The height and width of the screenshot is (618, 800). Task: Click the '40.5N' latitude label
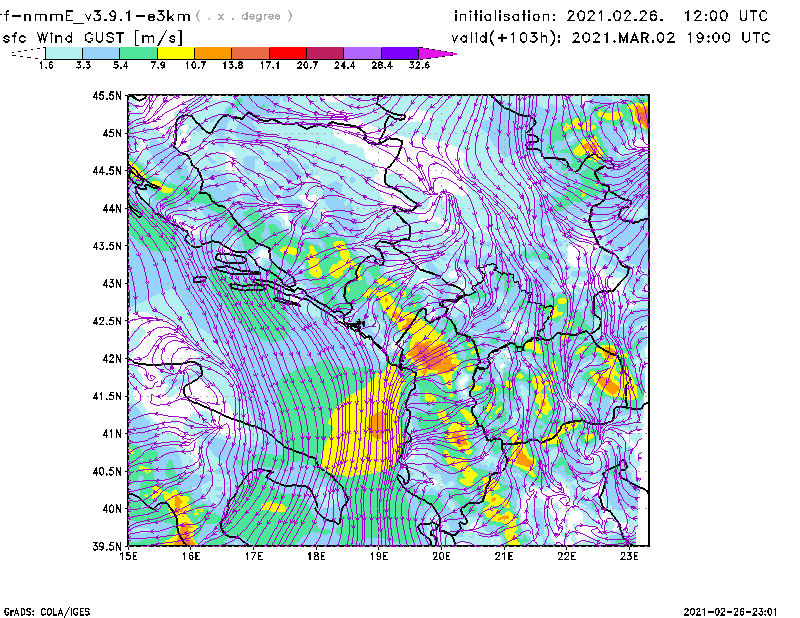point(107,472)
